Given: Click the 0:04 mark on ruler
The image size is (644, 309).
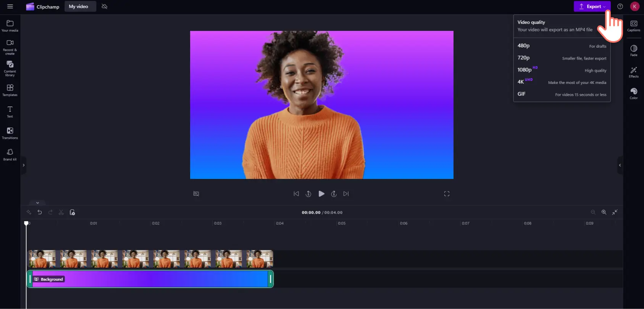Looking at the screenshot, I should pyautogui.click(x=280, y=223).
